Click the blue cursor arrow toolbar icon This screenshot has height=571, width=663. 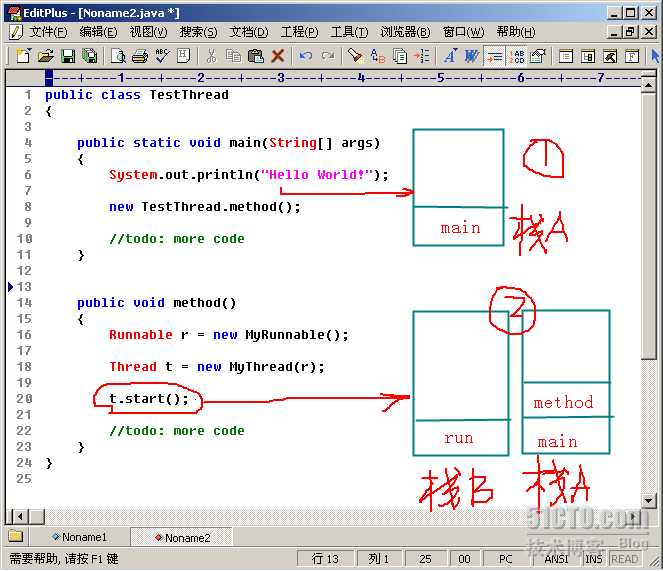click(x=655, y=56)
